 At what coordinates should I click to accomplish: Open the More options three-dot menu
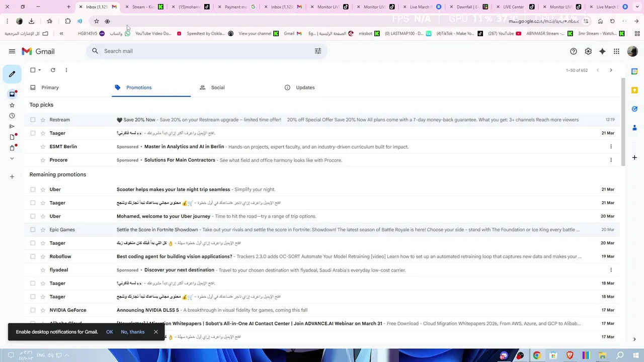[66, 70]
